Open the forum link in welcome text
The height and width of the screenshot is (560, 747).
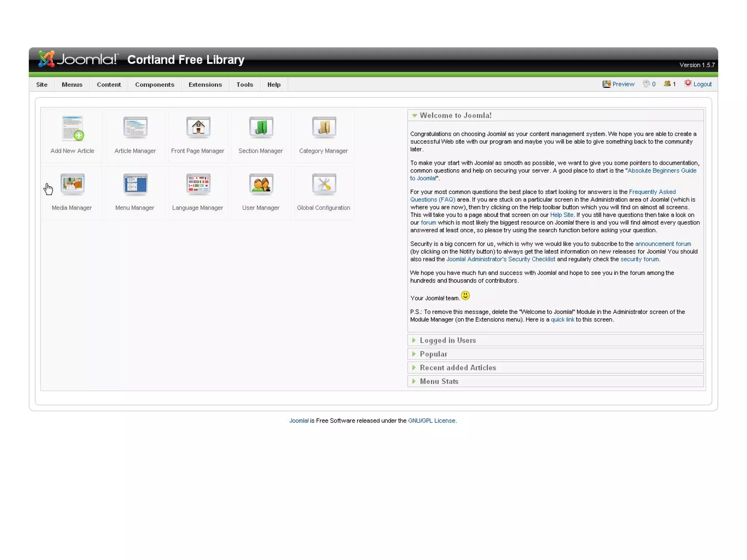tap(428, 222)
